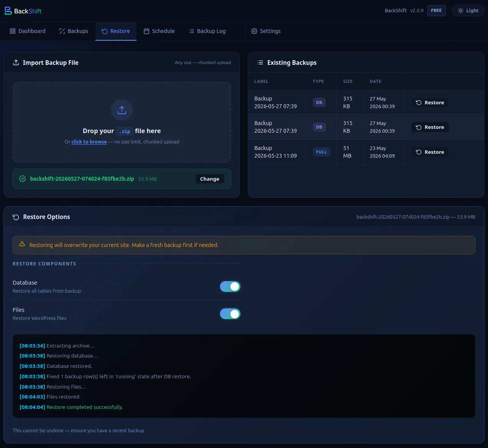This screenshot has width=488, height=448.
Task: Toggle the Files restore switch
Action: click(230, 314)
